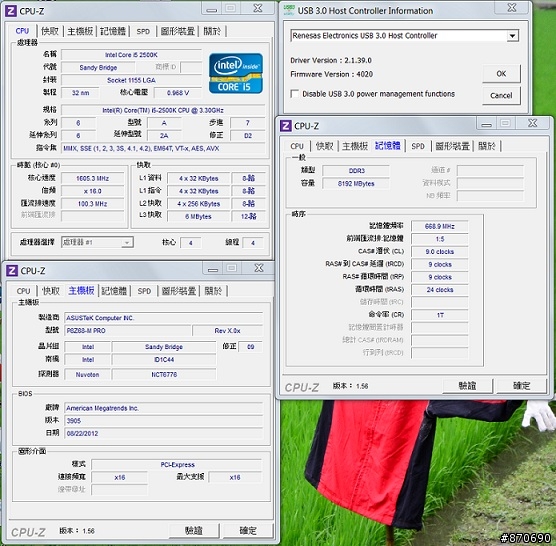
Task: Click the ASUSTeK Computer INC. manufacturer field
Action: [163, 318]
